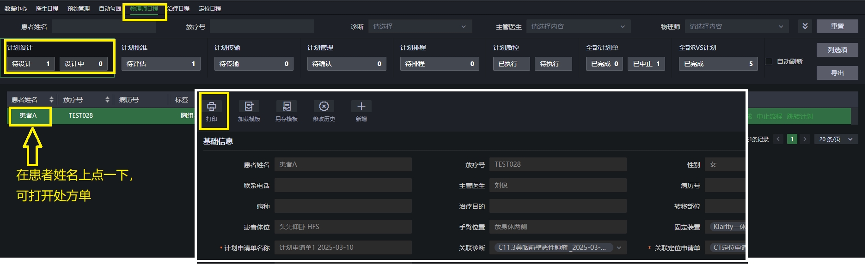Select the 物理师日程 tab
868x265 pixels.
(144, 9)
